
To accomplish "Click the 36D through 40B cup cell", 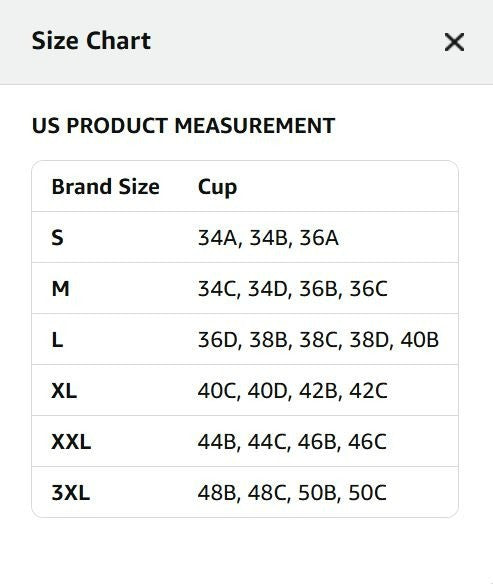I will pyautogui.click(x=318, y=340).
